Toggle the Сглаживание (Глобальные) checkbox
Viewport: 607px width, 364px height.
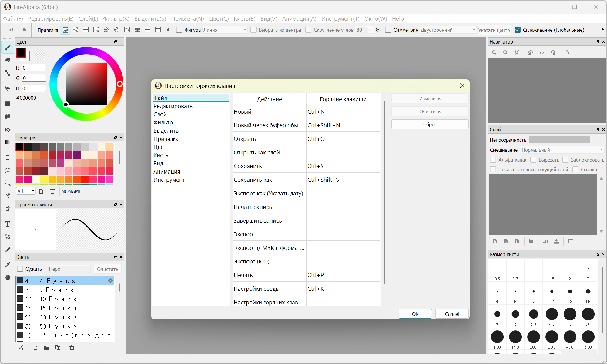[x=518, y=30]
